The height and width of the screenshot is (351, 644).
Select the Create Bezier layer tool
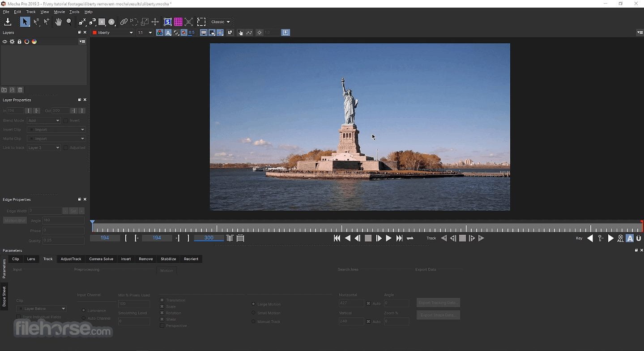[x=92, y=22]
